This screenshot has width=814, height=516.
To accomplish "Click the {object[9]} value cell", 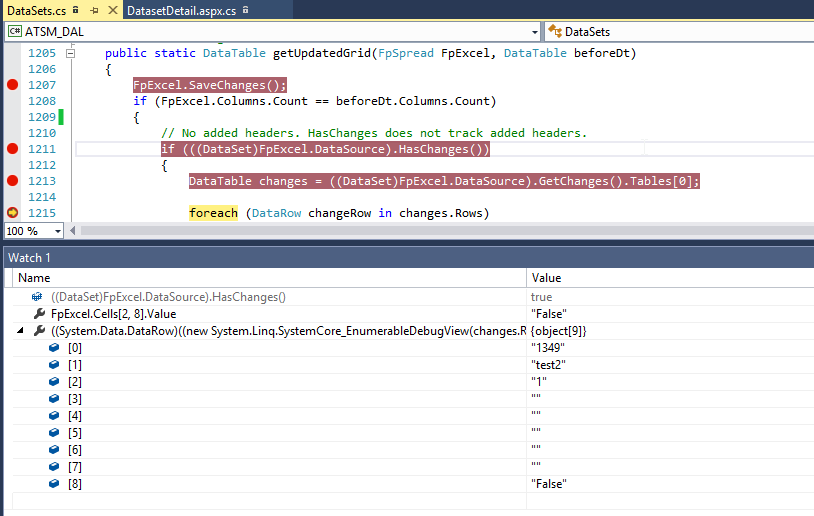I will 558,331.
